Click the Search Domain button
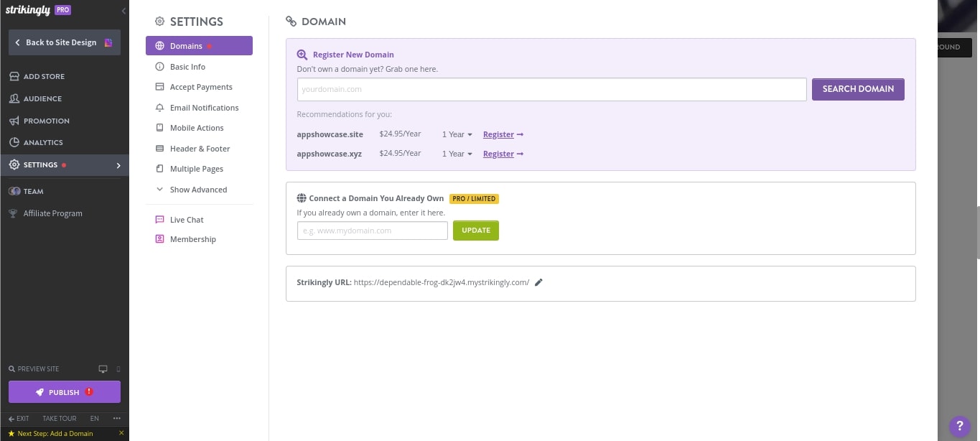The image size is (980, 441). tap(858, 89)
